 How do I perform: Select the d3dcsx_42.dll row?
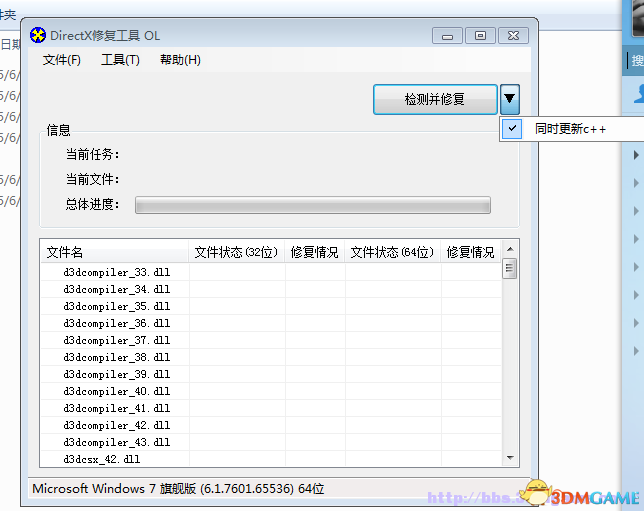(x=271, y=459)
